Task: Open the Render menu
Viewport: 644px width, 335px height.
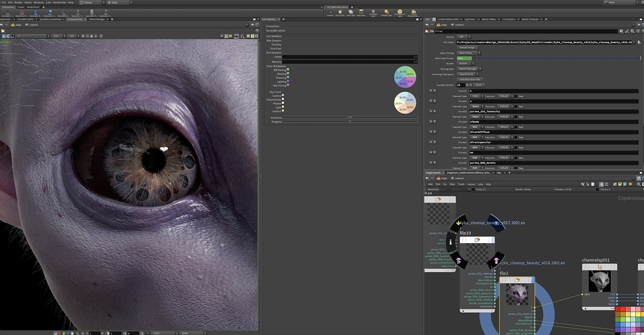Action: [18, 2]
